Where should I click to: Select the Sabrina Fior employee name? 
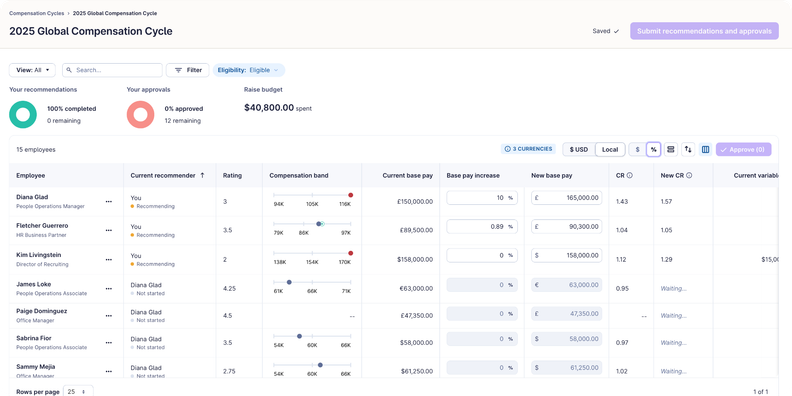point(33,338)
